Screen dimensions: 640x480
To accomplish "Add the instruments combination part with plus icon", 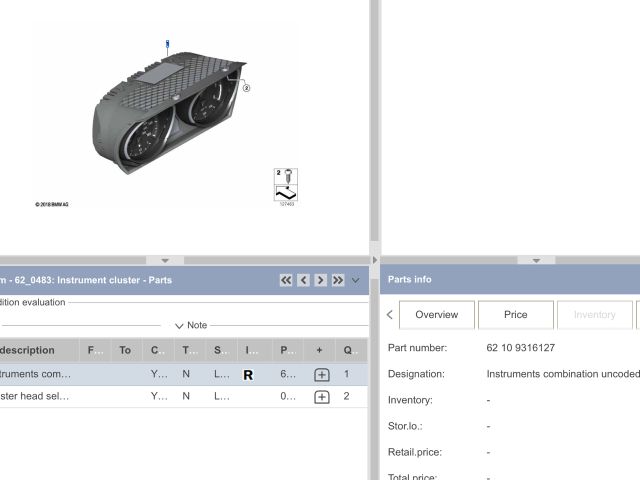I will pyautogui.click(x=321, y=374).
